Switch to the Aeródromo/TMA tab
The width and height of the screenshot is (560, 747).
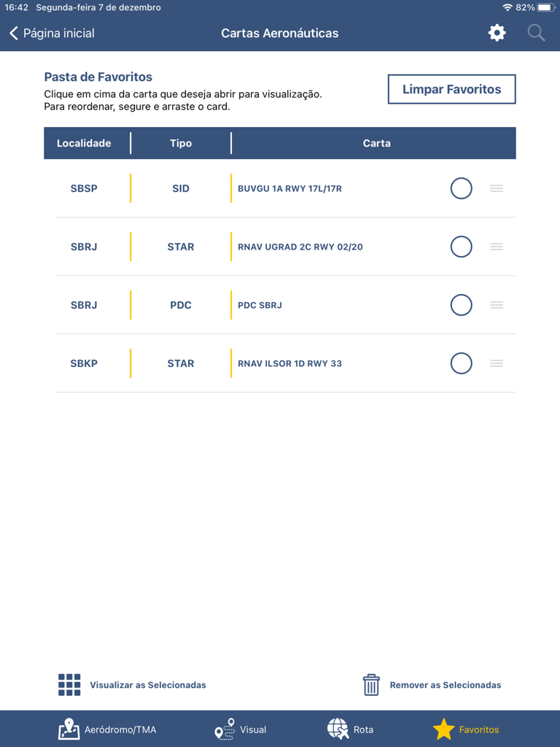[107, 729]
